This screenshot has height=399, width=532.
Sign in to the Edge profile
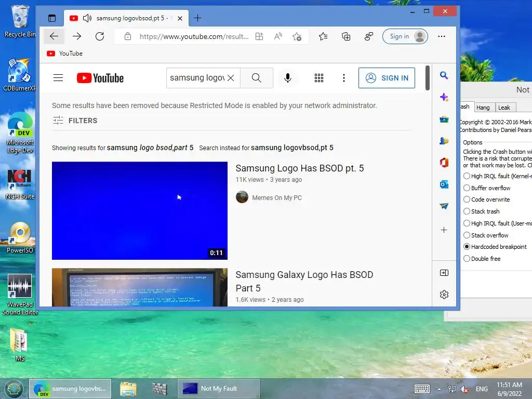click(405, 36)
